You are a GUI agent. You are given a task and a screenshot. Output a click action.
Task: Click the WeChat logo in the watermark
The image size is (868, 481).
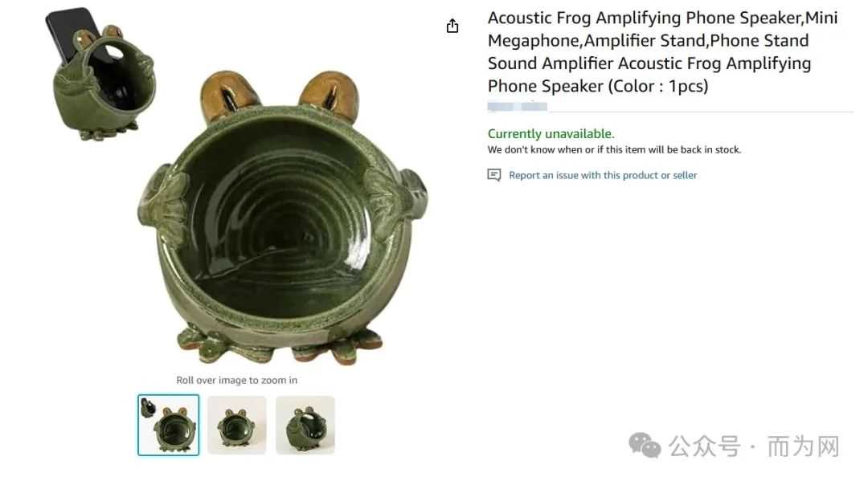pos(645,445)
